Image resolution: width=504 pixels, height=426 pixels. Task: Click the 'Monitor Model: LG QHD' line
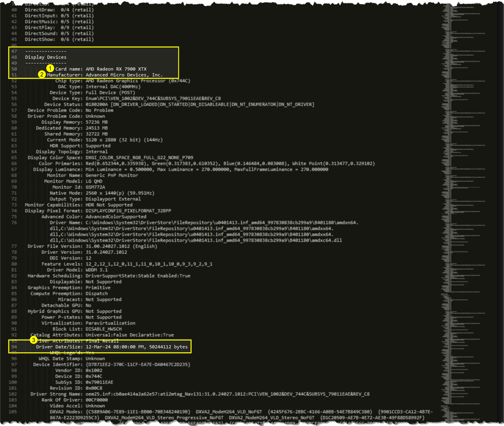pyautogui.click(x=73, y=181)
